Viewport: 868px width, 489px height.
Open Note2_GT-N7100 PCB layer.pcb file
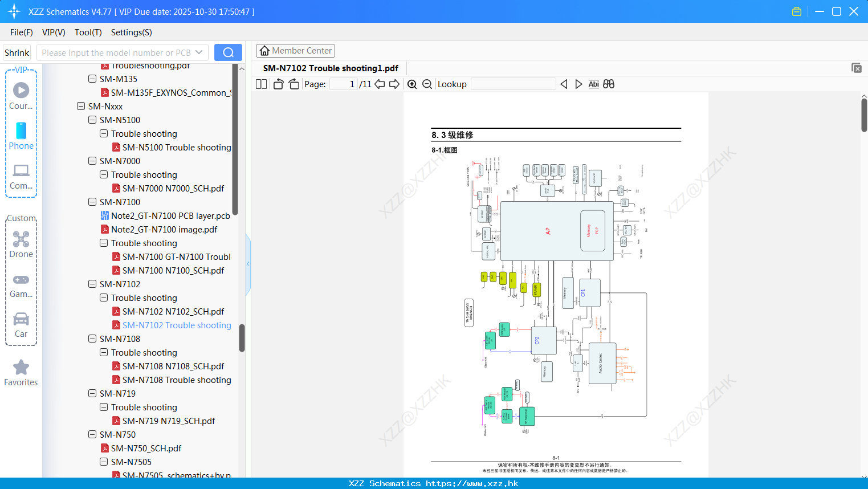[x=170, y=215]
